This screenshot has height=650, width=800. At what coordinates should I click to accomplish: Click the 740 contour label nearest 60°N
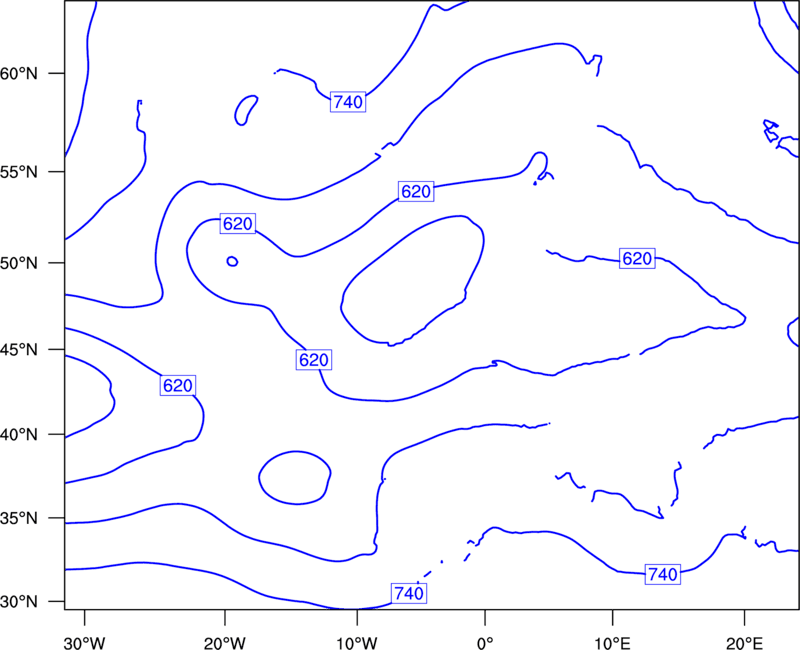pyautogui.click(x=348, y=102)
